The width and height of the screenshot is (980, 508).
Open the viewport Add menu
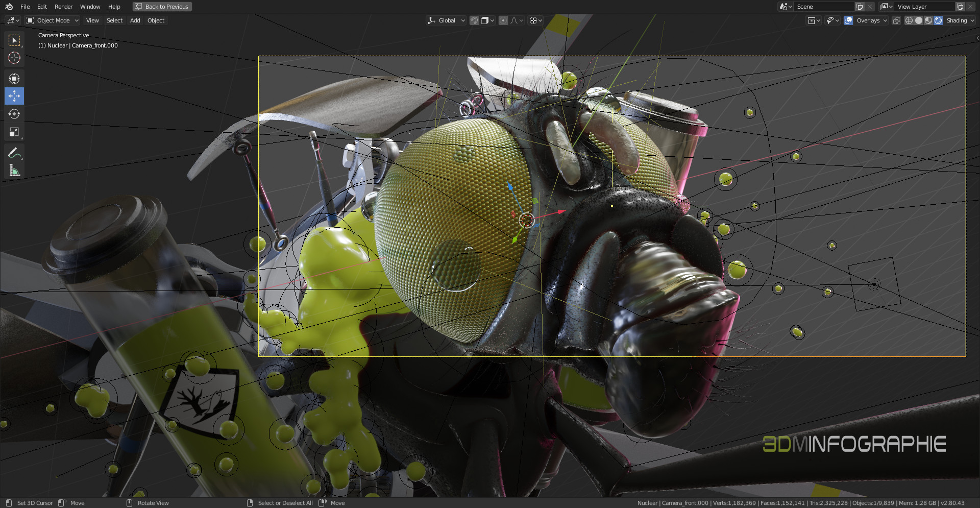click(135, 20)
